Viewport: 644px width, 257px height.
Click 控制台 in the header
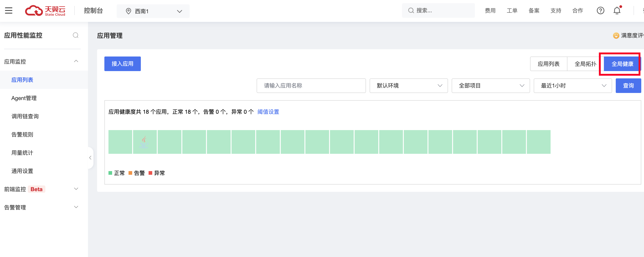pos(93,10)
